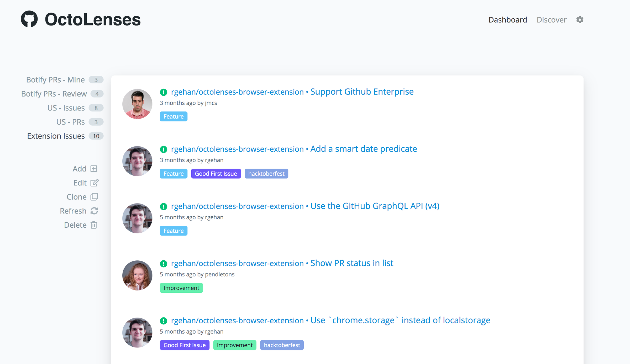Click repo link on Support Github Enterprise row

[237, 92]
